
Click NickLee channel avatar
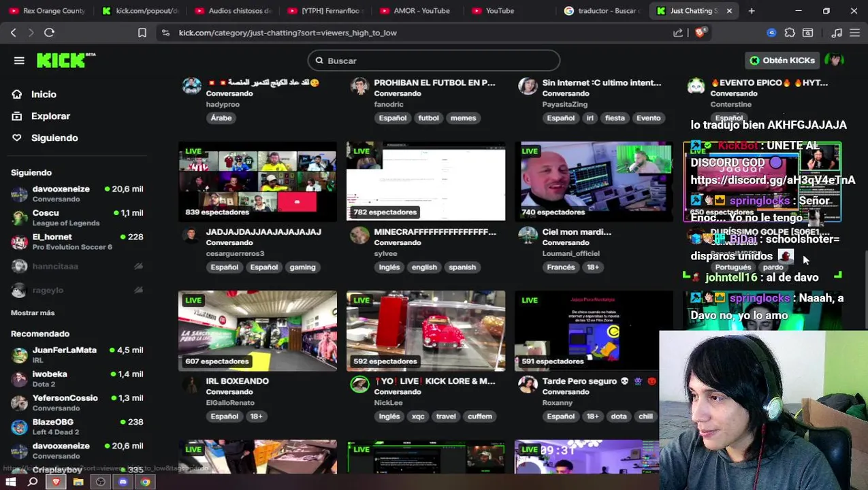(x=359, y=385)
